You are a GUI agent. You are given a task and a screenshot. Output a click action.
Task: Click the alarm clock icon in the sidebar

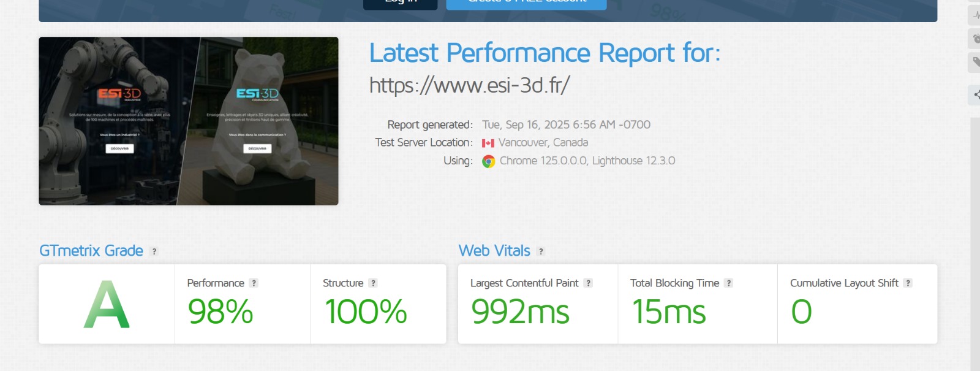tap(975, 39)
